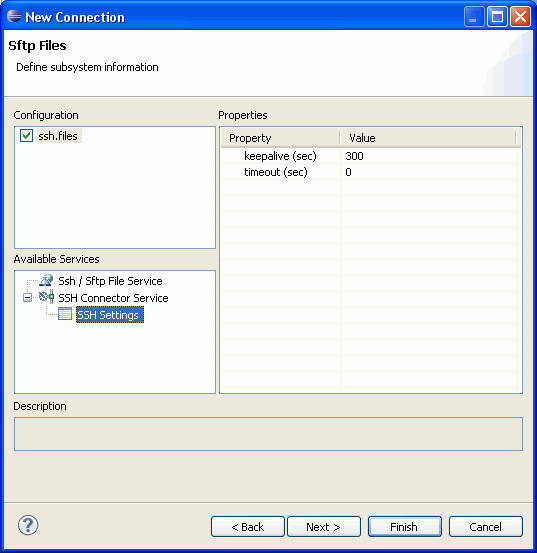Click the Ssh / Sftp File Service icon
Viewport: 537px width, 553px height.
(x=46, y=281)
